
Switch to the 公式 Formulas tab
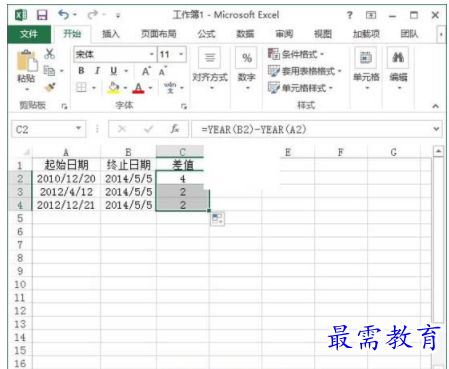coord(206,34)
